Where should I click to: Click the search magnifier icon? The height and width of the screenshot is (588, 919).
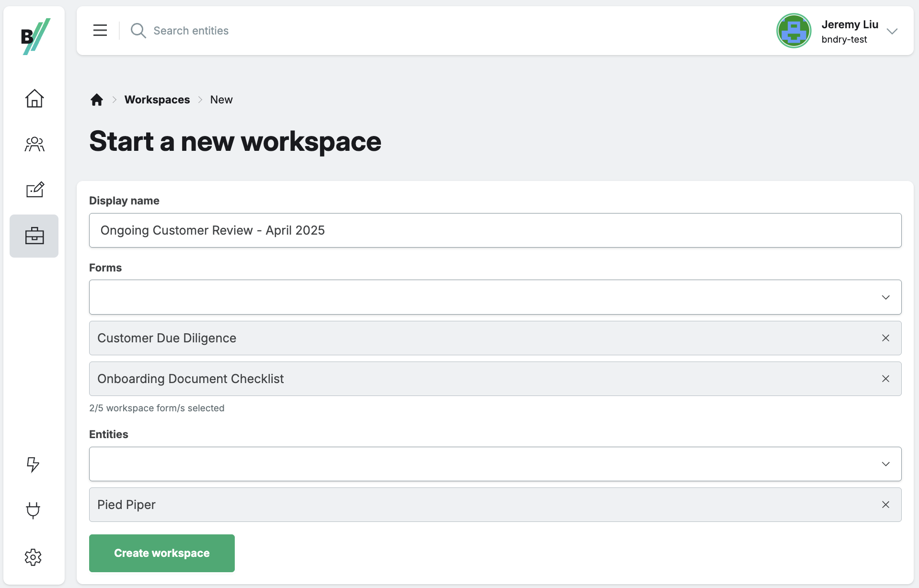[138, 31]
